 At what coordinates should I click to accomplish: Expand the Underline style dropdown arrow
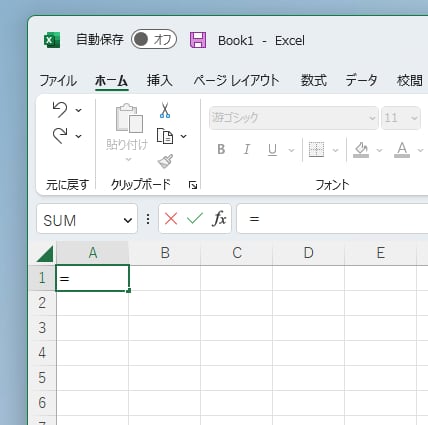pos(291,150)
